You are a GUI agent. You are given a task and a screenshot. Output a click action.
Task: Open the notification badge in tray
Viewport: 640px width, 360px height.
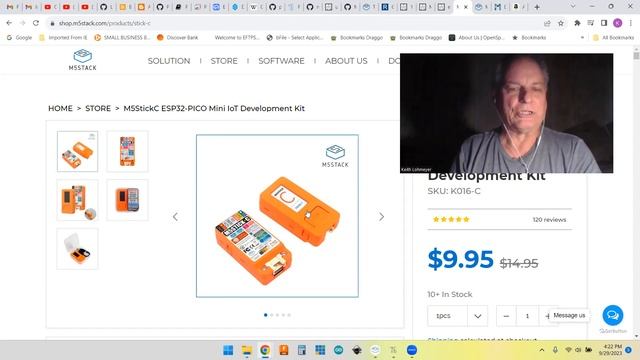point(629,350)
